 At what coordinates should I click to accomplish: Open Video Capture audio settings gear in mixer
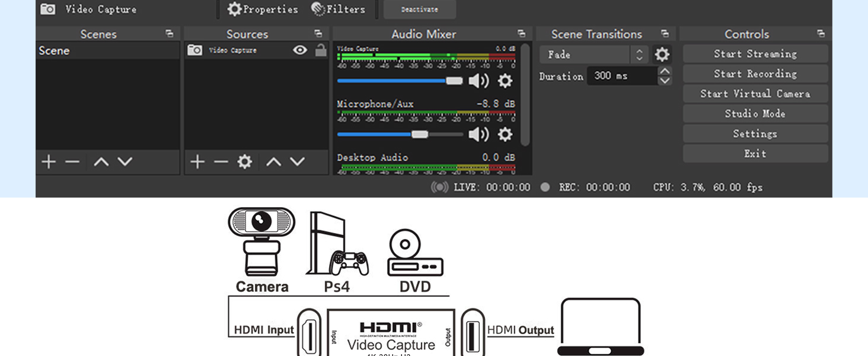(503, 81)
